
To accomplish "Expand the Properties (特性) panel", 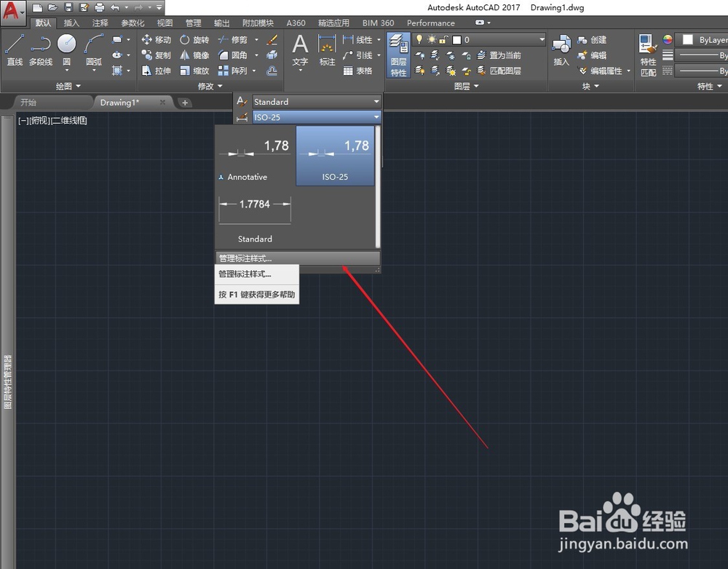I will click(x=710, y=86).
